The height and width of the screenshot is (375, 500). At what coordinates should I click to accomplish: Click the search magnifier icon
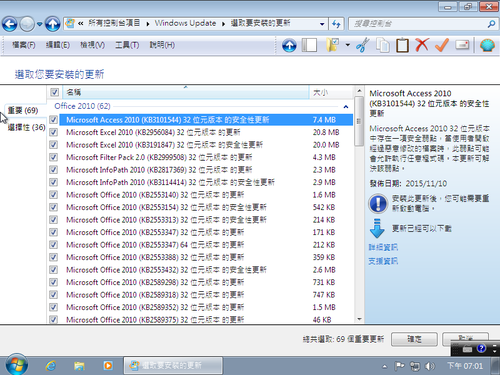pyautogui.click(x=491, y=24)
